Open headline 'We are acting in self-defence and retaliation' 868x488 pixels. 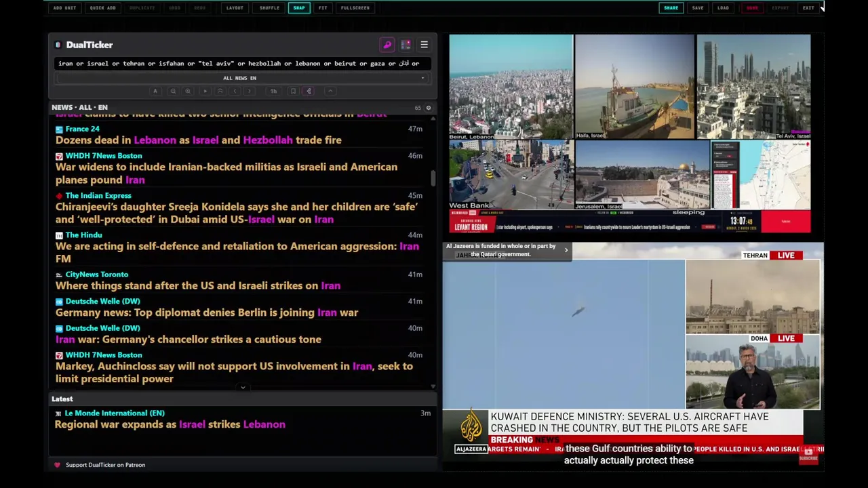[x=237, y=252]
